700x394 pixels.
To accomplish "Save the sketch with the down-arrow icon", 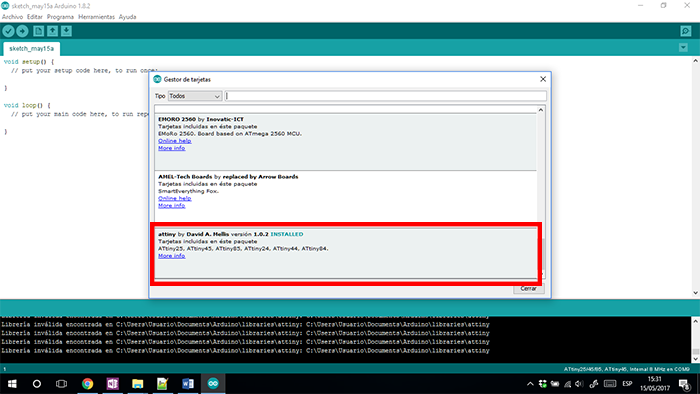I will [66, 31].
